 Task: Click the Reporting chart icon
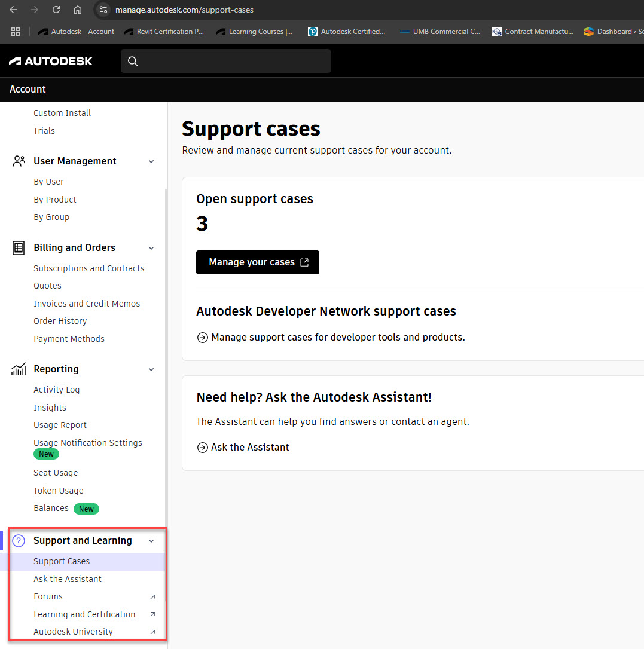tap(19, 369)
